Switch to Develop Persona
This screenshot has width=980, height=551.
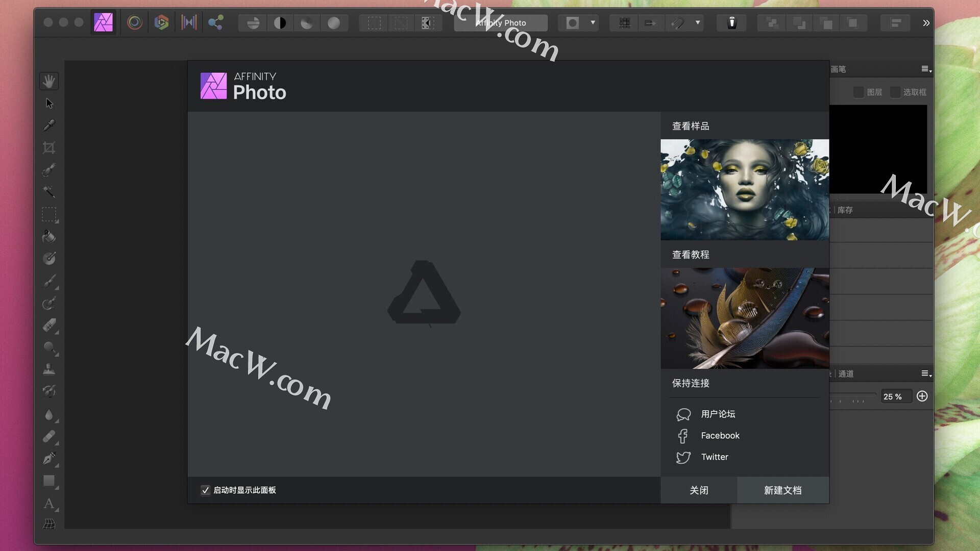(162, 22)
